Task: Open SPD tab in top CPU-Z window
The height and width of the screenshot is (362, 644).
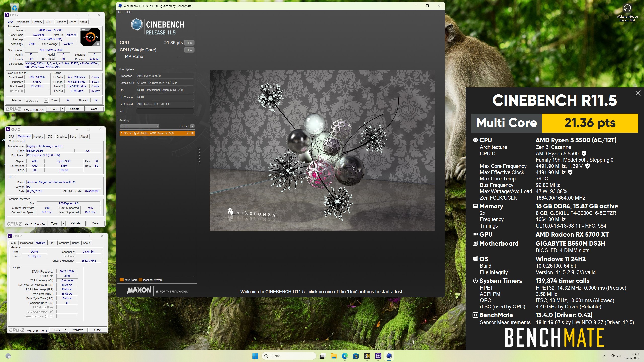Action: [x=49, y=22]
